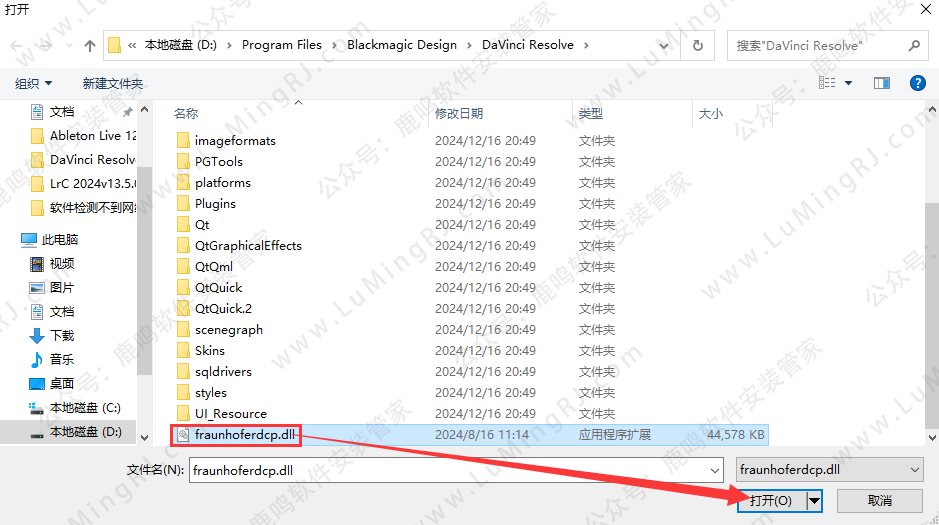Refresh the DaVinci Resolve folder listing

tap(698, 45)
